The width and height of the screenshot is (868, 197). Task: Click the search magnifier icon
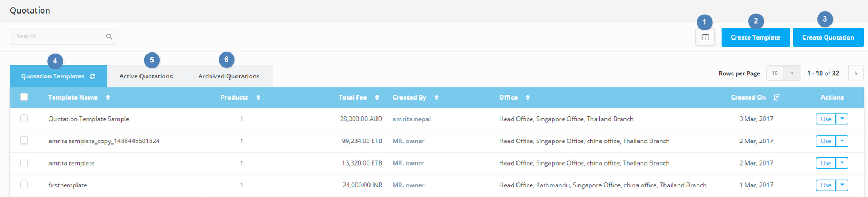point(109,36)
